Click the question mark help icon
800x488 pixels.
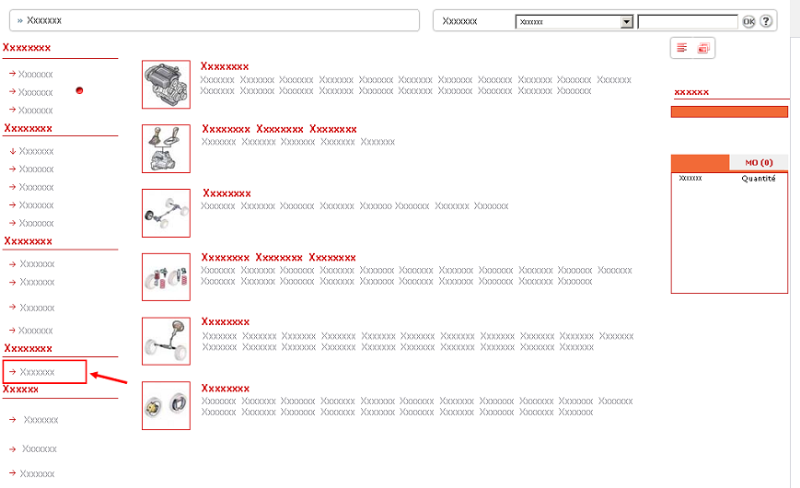(x=766, y=21)
